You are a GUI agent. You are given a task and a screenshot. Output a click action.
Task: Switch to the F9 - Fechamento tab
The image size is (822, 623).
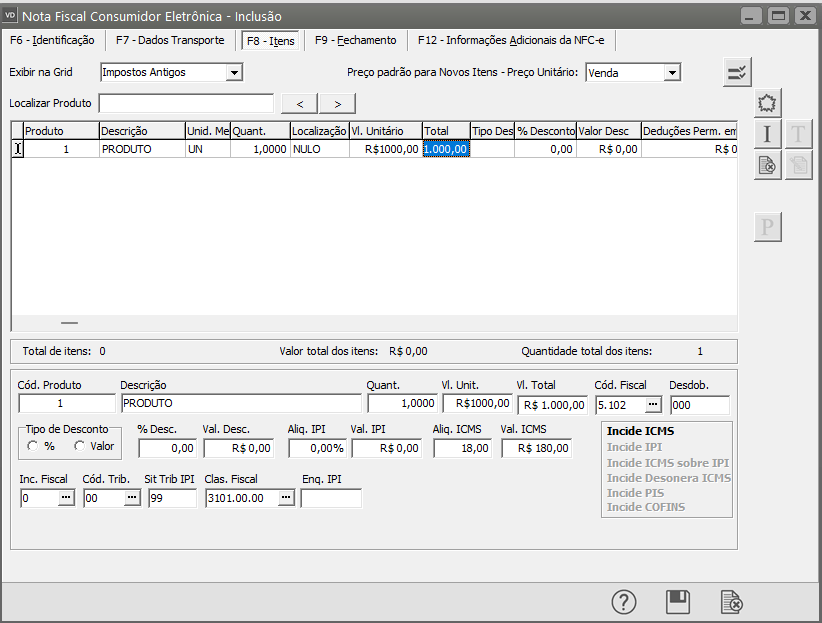coord(355,40)
